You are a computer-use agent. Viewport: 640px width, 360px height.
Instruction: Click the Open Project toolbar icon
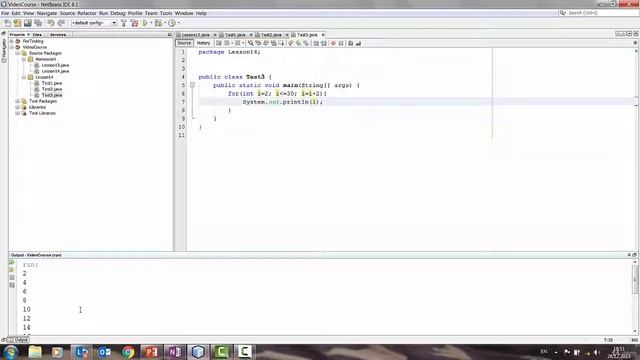28,23
